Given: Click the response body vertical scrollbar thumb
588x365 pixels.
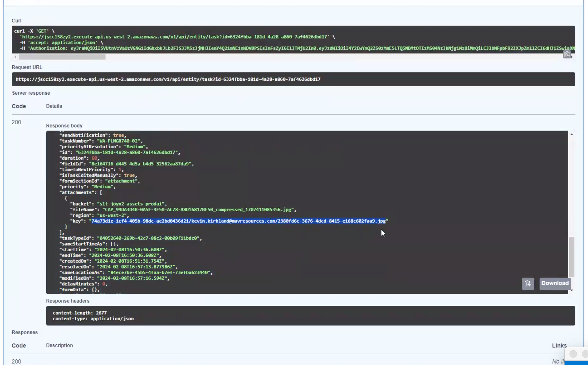Looking at the screenshot, I should click(x=571, y=256).
